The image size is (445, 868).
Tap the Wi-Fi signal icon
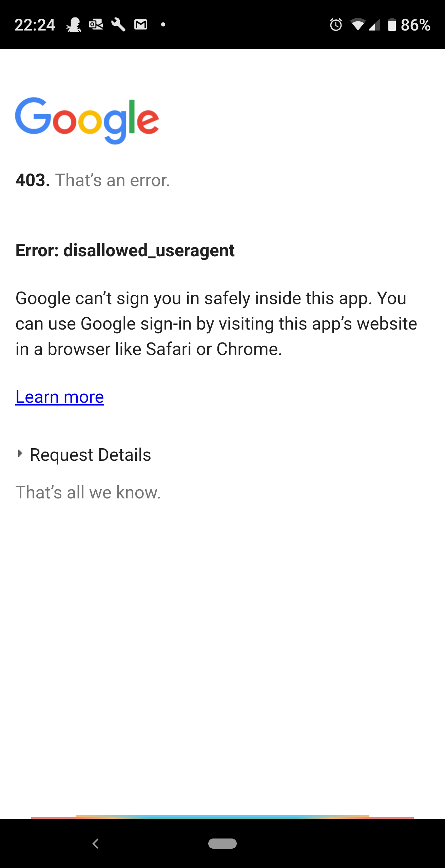coord(358,24)
